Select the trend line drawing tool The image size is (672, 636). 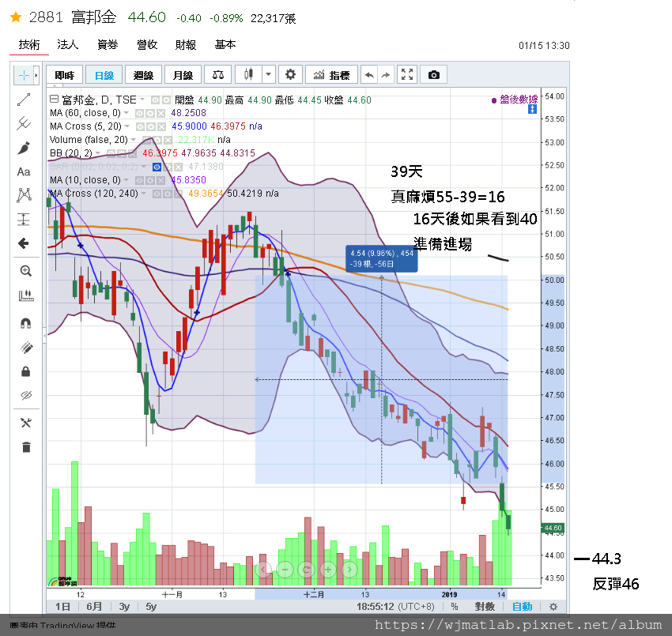pyautogui.click(x=24, y=100)
